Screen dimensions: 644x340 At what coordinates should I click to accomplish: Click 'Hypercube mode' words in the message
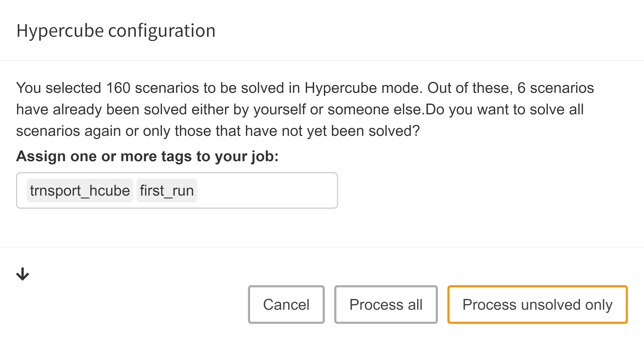coord(363,88)
